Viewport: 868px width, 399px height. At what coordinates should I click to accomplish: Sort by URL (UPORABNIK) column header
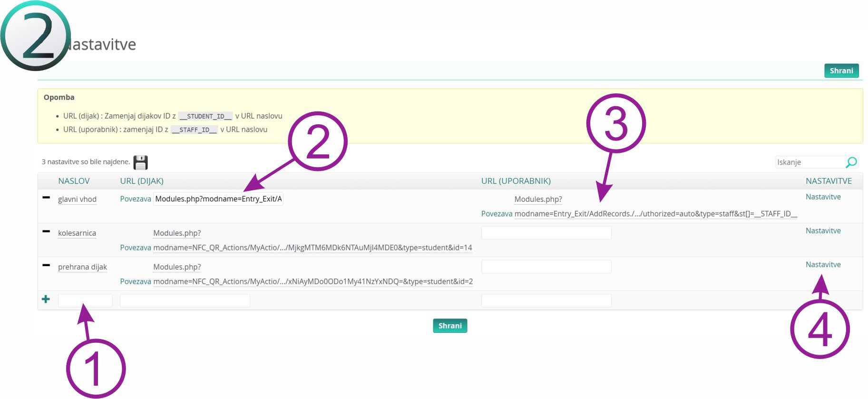pyautogui.click(x=516, y=181)
